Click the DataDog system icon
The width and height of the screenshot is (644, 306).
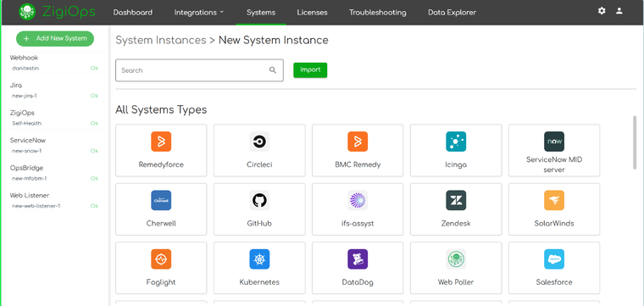(x=358, y=259)
